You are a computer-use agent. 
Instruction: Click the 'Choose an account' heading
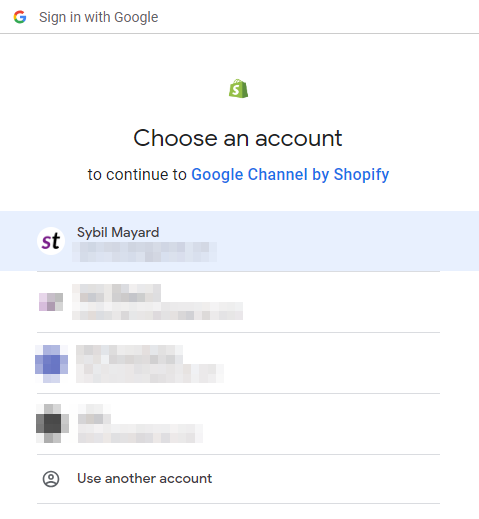(238, 138)
